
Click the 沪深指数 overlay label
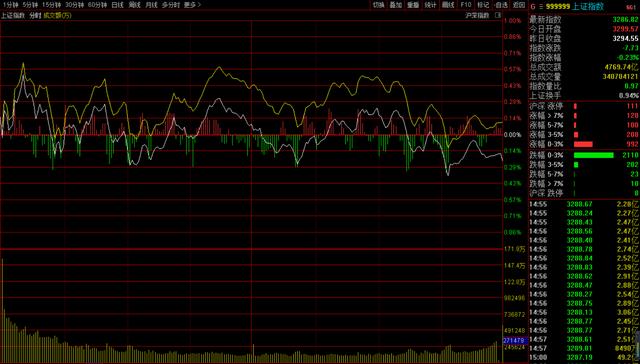click(x=478, y=16)
